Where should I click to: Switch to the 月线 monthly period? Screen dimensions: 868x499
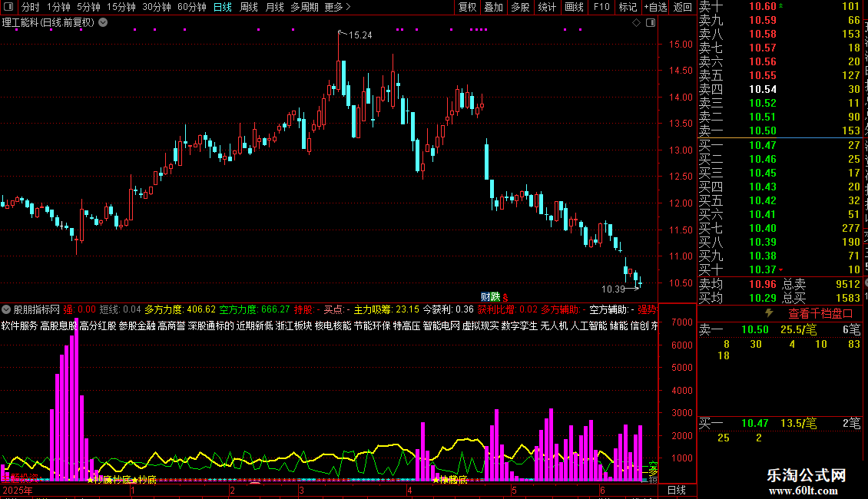tap(274, 7)
